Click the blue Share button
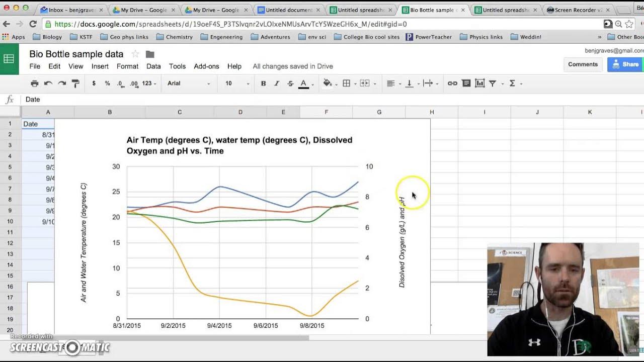Image resolution: width=644 pixels, height=362 pixels. (x=626, y=64)
